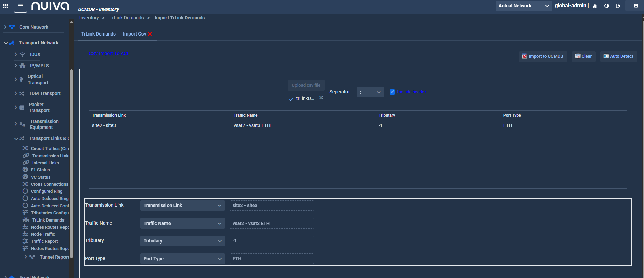The width and height of the screenshot is (644, 278).
Task: Open the Traffic Name mapping dropdown
Action: [x=182, y=223]
